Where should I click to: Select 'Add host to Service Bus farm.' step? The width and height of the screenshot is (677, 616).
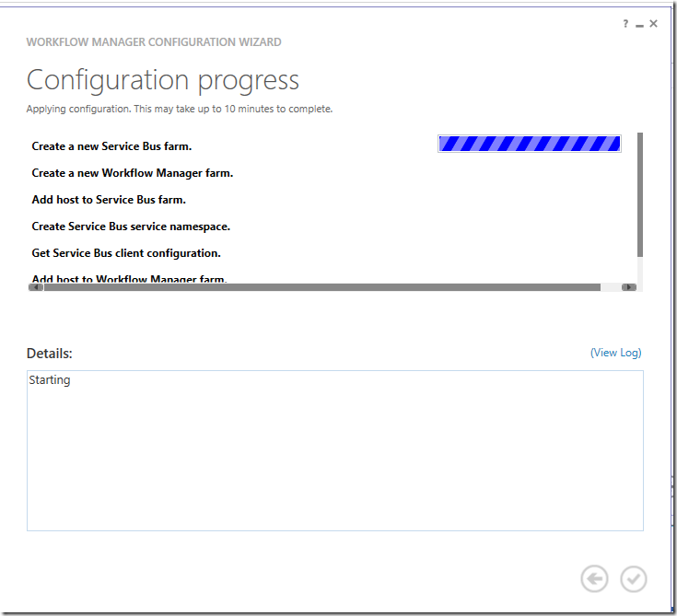tap(109, 200)
